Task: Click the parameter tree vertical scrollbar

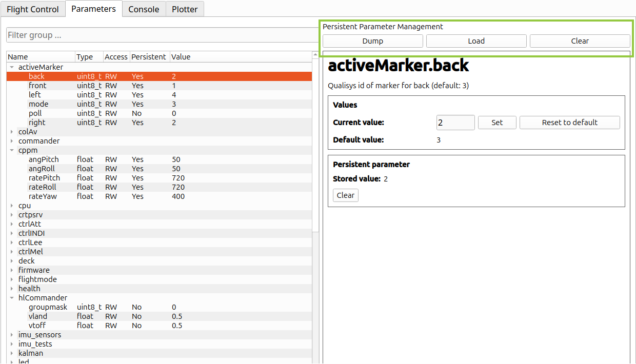Action: pyautogui.click(x=315, y=145)
